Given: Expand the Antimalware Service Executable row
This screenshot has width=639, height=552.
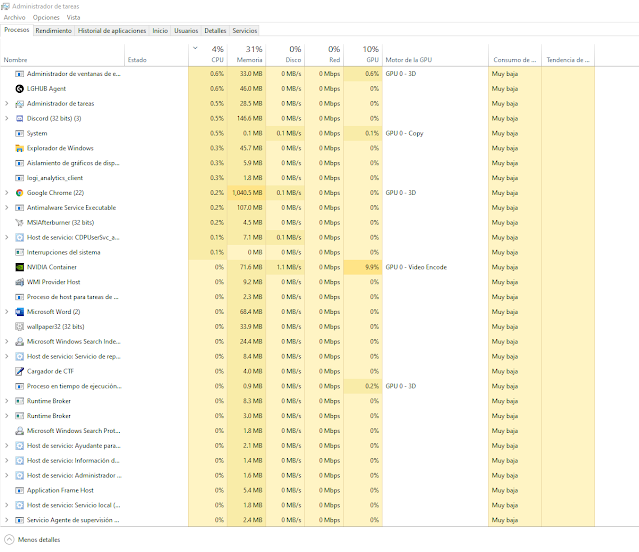Looking at the screenshot, I should click(x=7, y=208).
